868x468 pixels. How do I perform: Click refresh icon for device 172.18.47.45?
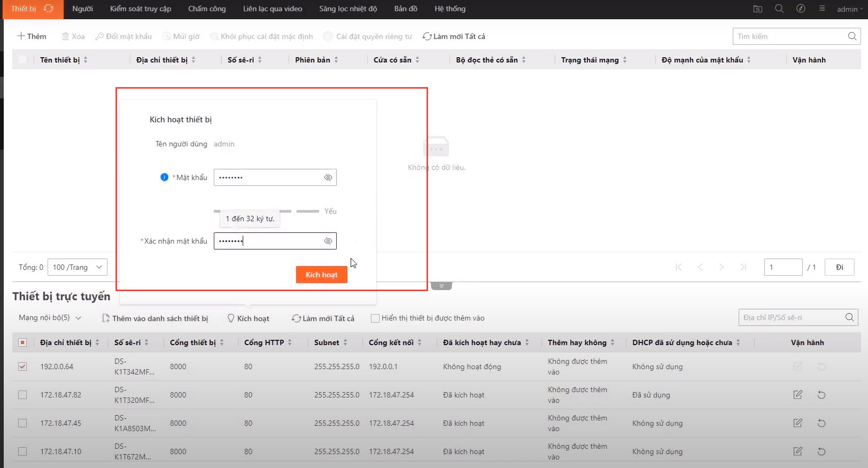click(x=821, y=423)
